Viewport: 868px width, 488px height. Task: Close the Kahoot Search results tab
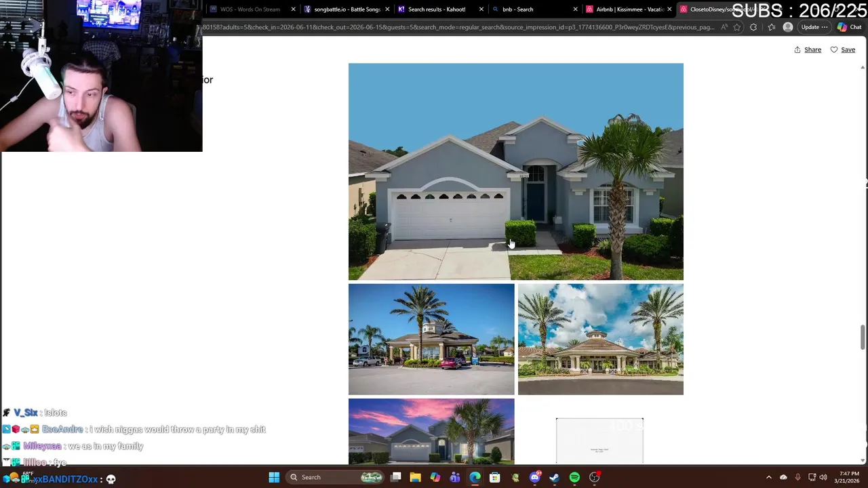[481, 9]
